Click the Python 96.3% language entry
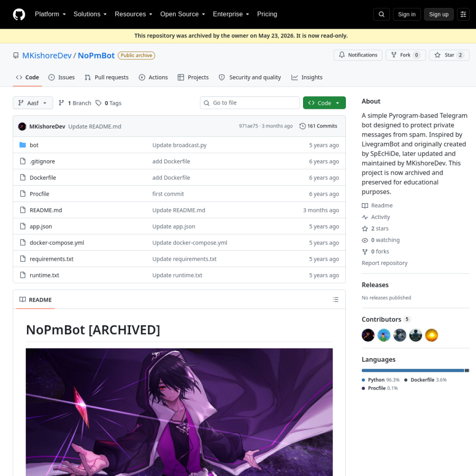The image size is (476, 476). [381, 380]
